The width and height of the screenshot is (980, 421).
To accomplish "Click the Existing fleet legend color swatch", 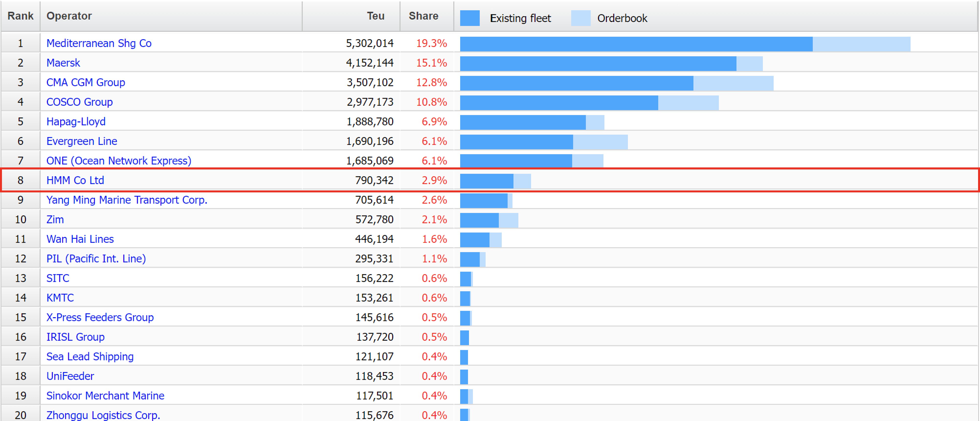I will 470,18.
